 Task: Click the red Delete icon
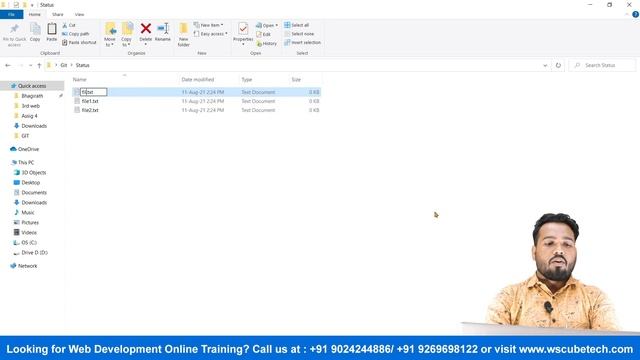coord(146,29)
